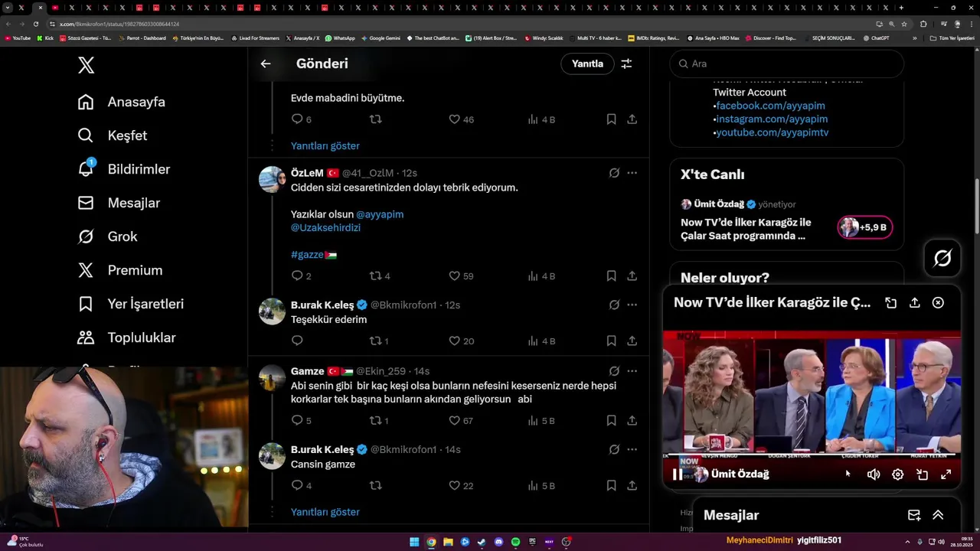Open Bildirimler notifications
The image size is (980, 551).
click(x=124, y=169)
